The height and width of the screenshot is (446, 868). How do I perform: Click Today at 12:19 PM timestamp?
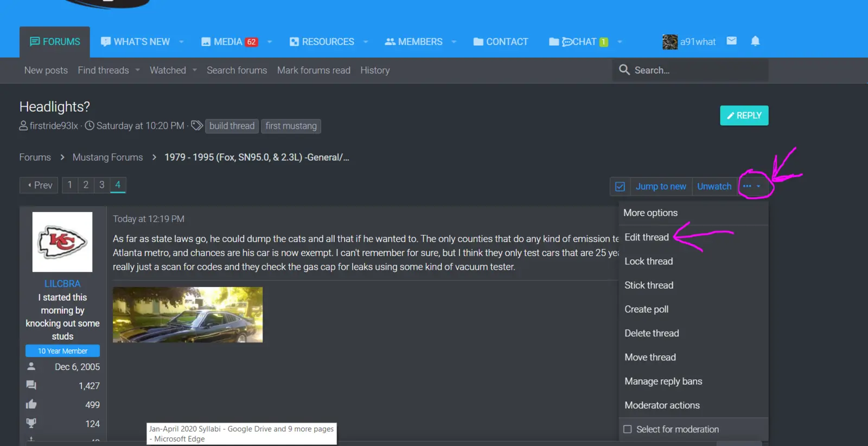149,219
